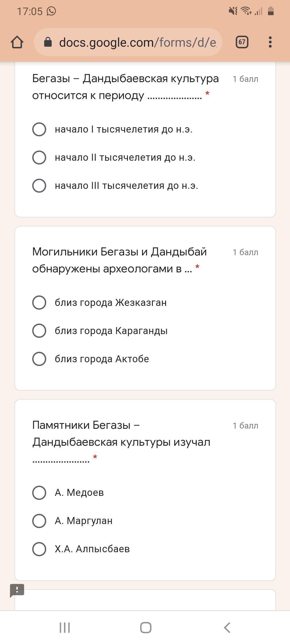Viewport: 290px width, 644px height.
Task: Choose 'близ города Жезказган' answer
Action: [39, 303]
